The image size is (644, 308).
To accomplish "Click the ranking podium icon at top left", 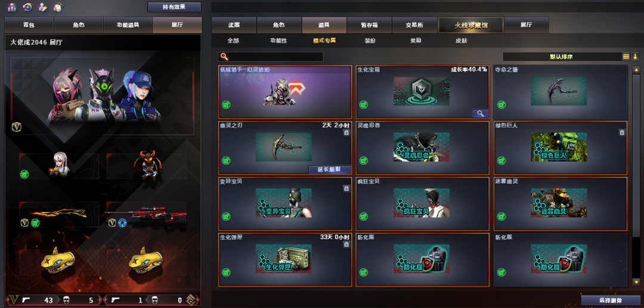I will pos(11,7).
